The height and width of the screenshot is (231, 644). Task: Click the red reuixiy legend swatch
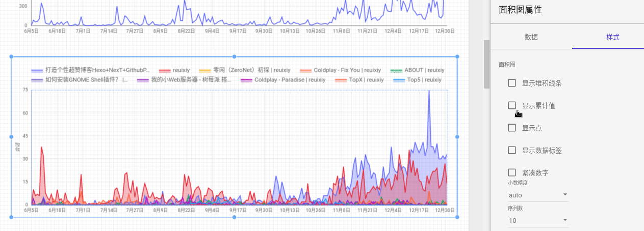click(165, 70)
